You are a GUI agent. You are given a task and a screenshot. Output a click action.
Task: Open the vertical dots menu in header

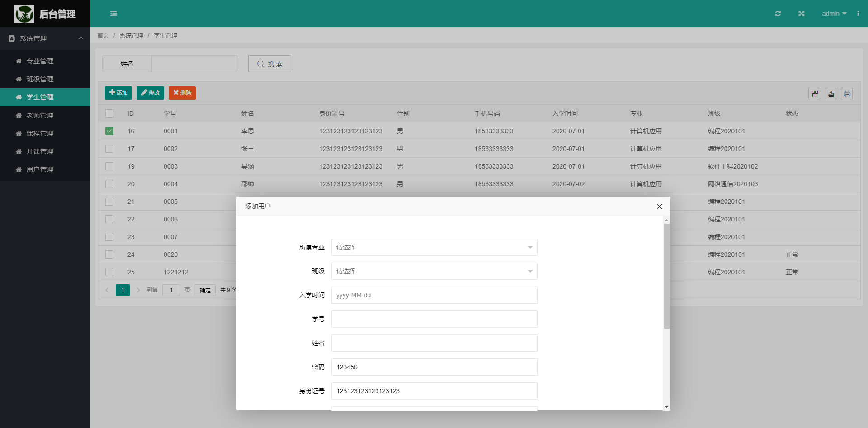(x=859, y=14)
